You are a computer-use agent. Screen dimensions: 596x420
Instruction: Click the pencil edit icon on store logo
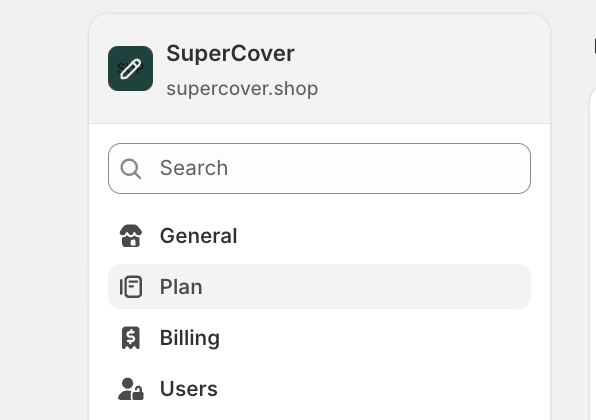tap(131, 69)
